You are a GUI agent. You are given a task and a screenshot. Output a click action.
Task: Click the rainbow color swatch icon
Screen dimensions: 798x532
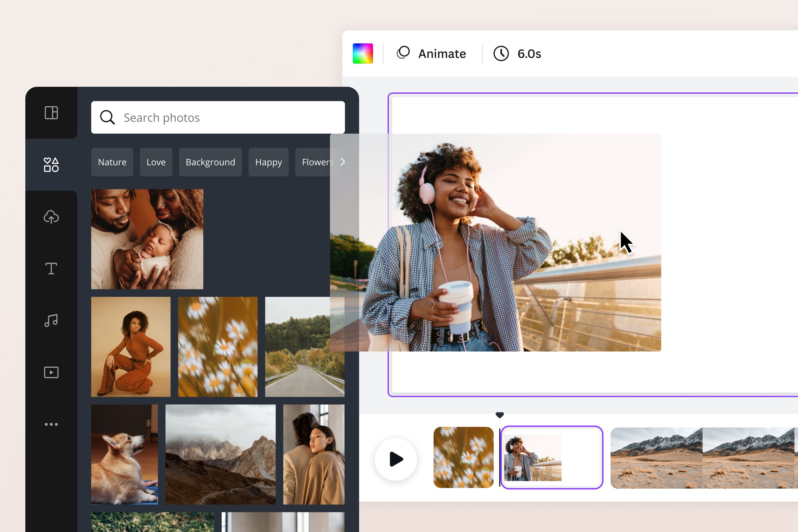click(363, 54)
